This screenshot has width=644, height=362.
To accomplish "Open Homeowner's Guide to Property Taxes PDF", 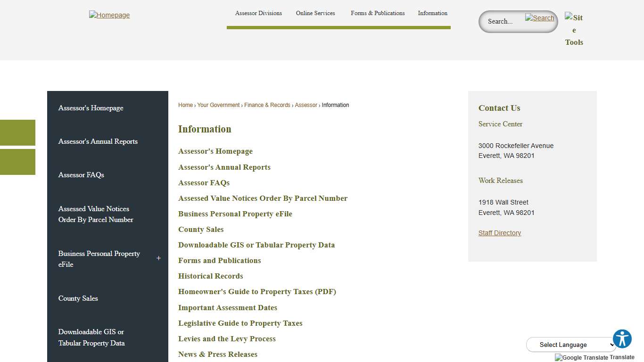I will (x=257, y=291).
